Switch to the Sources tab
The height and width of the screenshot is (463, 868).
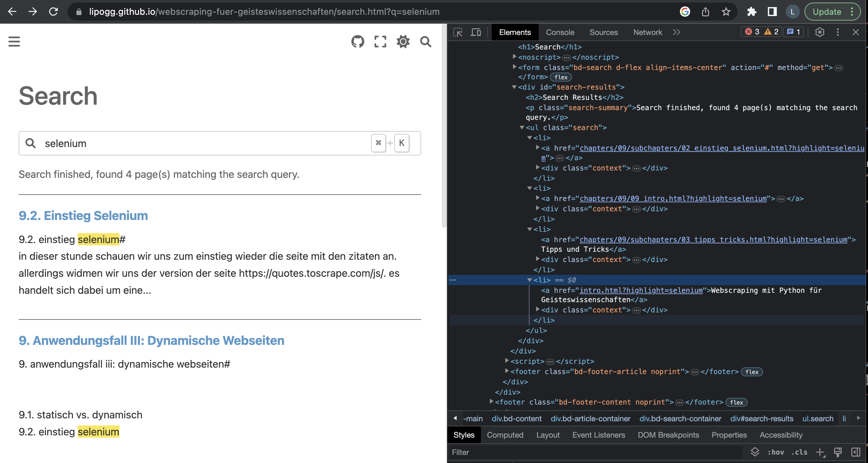(x=603, y=32)
